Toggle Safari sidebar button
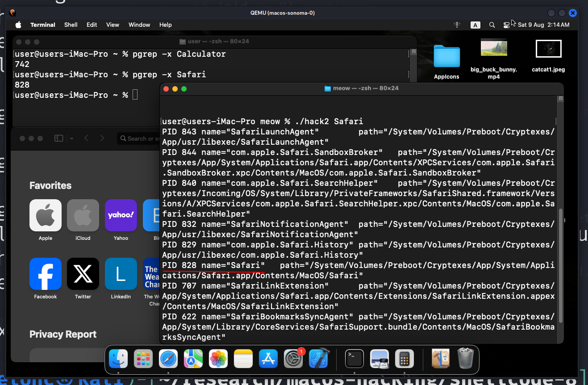 tap(59, 138)
